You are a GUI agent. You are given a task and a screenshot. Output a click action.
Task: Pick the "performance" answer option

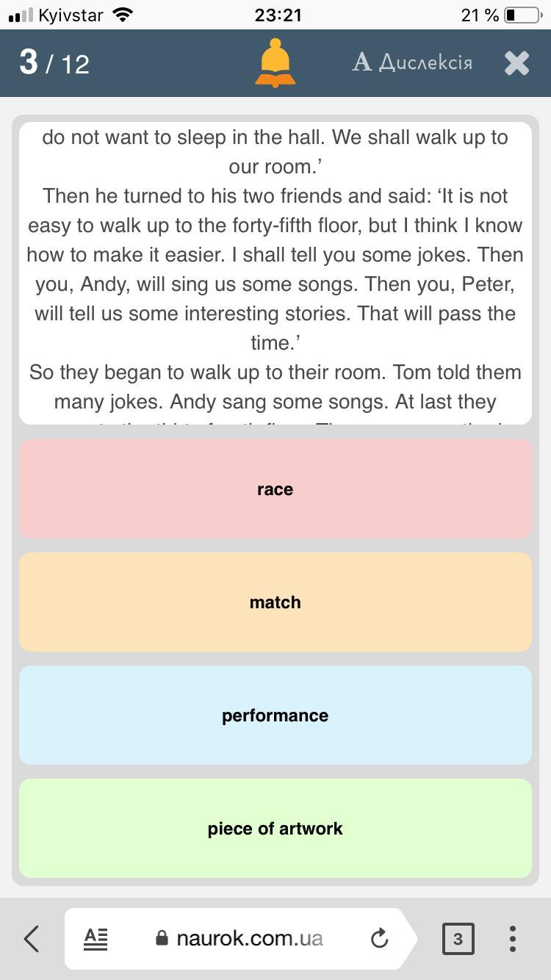(275, 716)
